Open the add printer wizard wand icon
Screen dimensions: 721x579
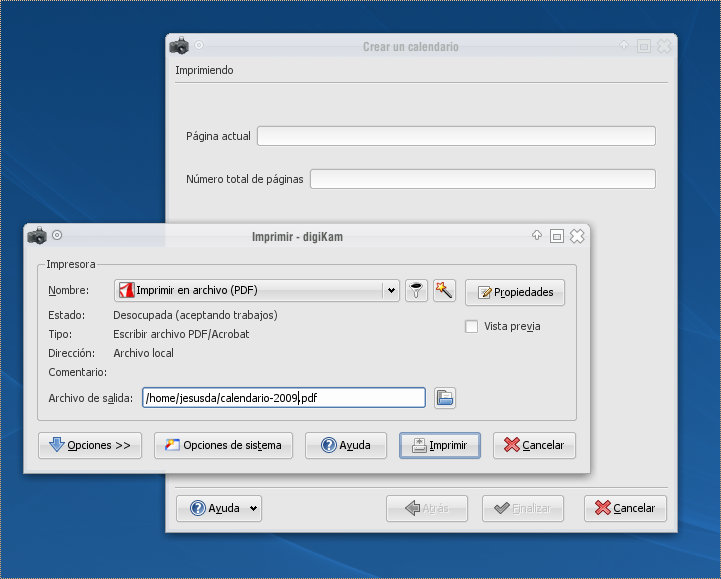pos(444,291)
